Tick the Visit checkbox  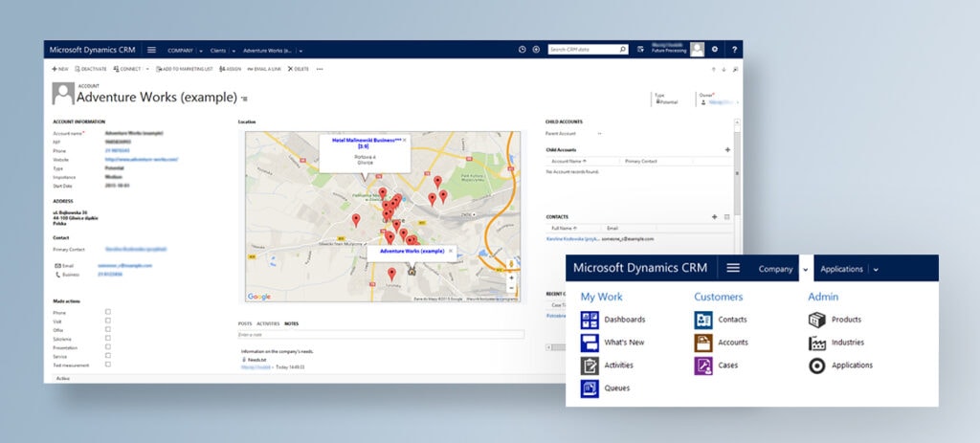coord(107,321)
